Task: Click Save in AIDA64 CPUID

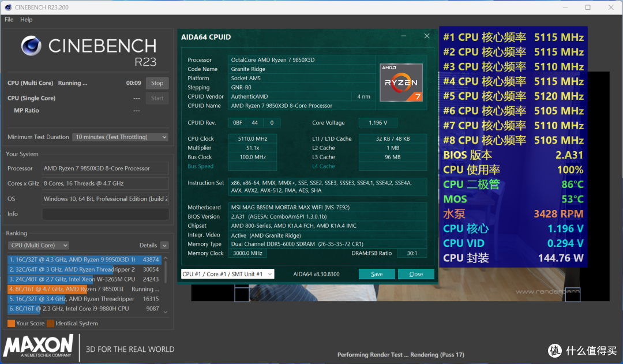Action: coord(377,274)
